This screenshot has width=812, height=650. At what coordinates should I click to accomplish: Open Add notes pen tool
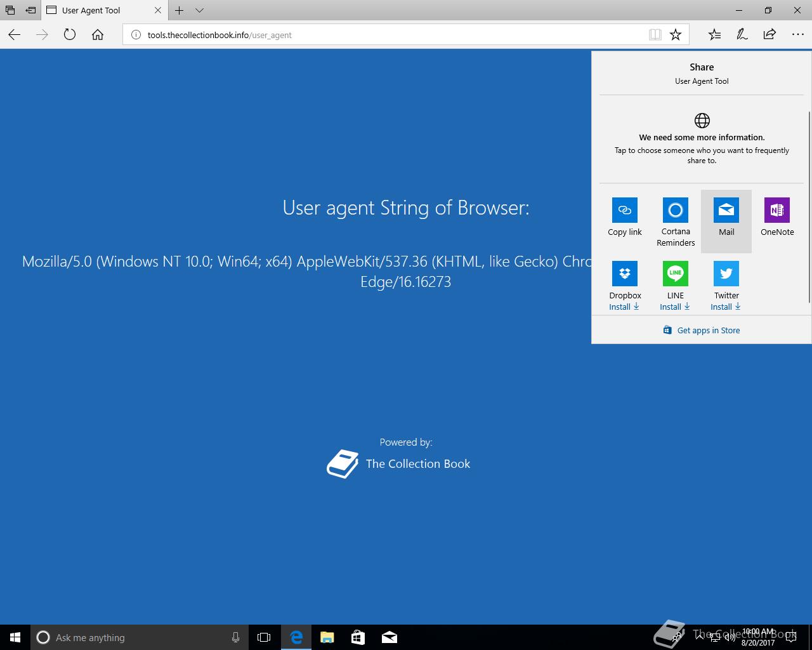click(742, 35)
